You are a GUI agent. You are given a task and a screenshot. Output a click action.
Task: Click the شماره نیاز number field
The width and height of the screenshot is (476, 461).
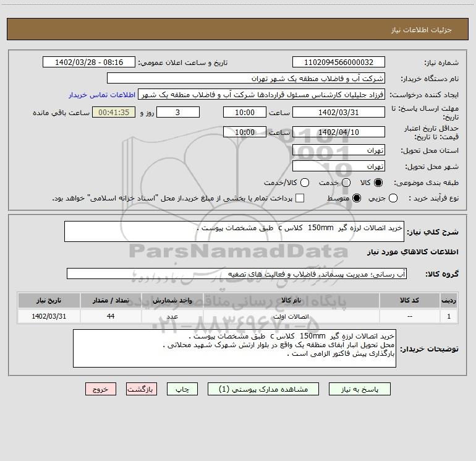pos(339,62)
